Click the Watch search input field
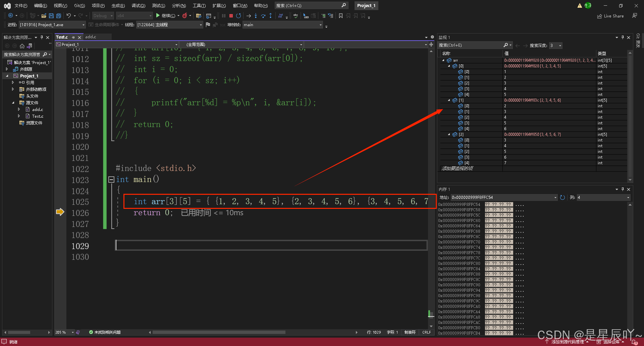 [x=471, y=45]
